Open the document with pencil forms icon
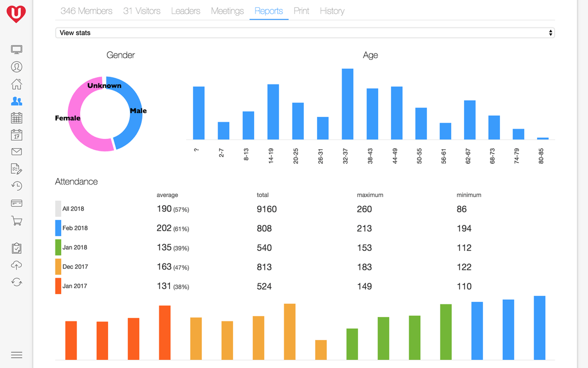588x368 pixels. [17, 169]
